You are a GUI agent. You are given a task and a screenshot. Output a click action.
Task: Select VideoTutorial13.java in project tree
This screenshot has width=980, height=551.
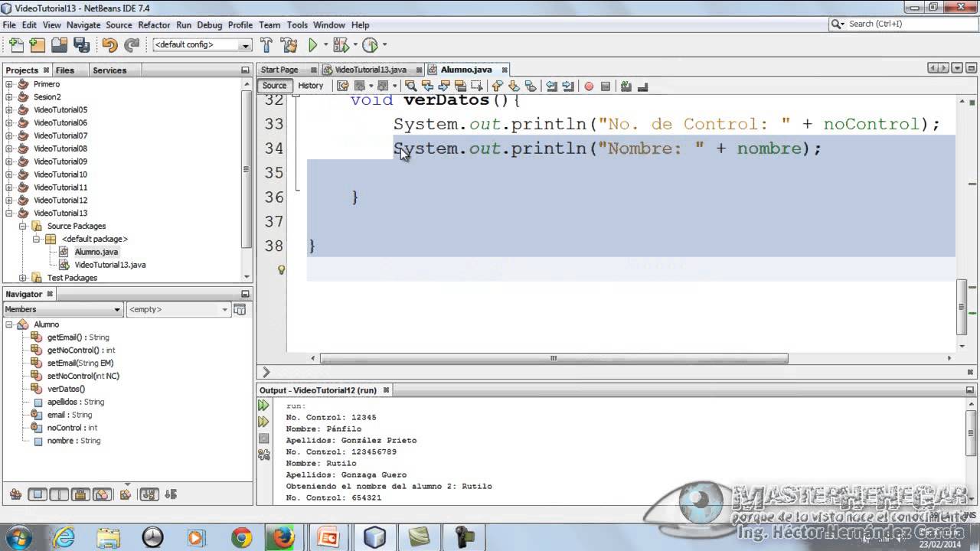[110, 265]
